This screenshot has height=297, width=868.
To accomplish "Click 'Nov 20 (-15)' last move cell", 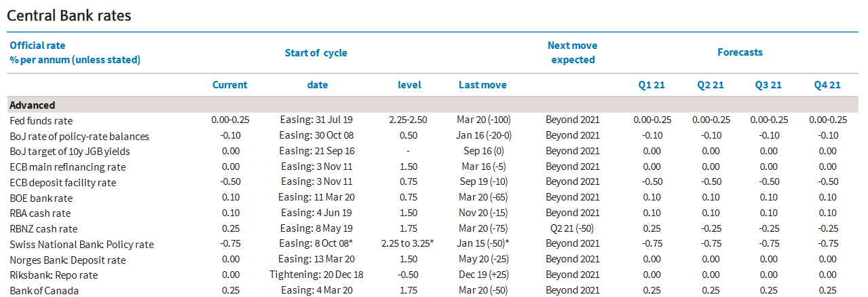I will coord(483,213).
